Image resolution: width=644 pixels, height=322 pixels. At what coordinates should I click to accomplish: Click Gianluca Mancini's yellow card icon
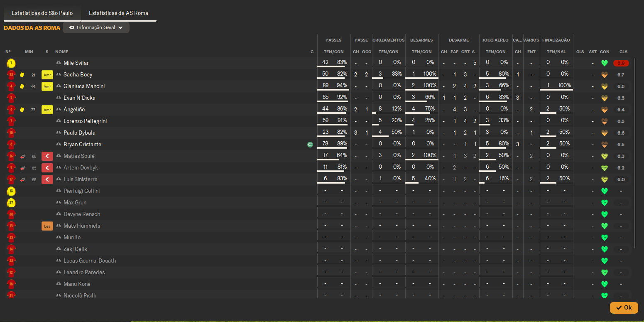pyautogui.click(x=22, y=86)
